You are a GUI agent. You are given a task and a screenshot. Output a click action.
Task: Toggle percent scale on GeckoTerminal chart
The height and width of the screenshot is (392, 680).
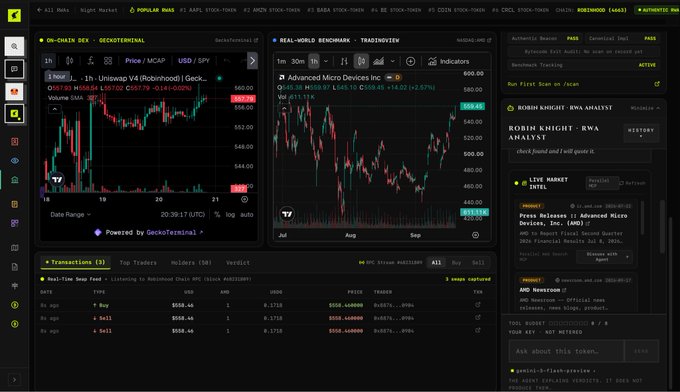(217, 215)
